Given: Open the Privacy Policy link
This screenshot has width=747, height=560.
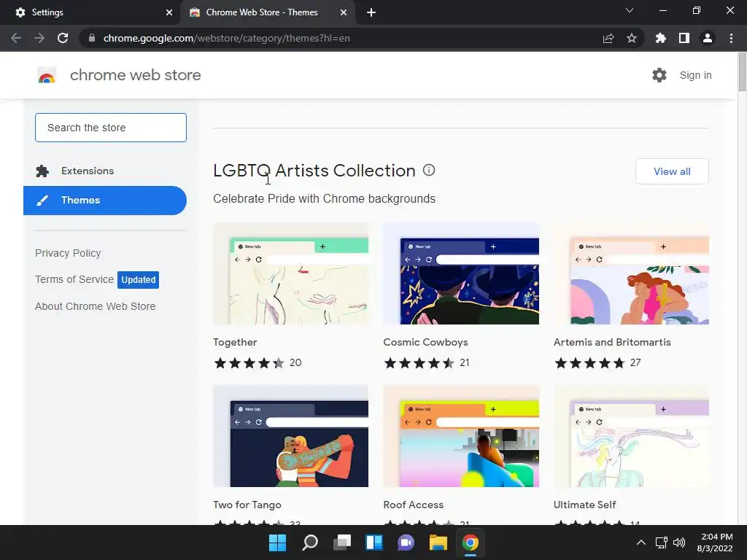Looking at the screenshot, I should pyautogui.click(x=68, y=253).
